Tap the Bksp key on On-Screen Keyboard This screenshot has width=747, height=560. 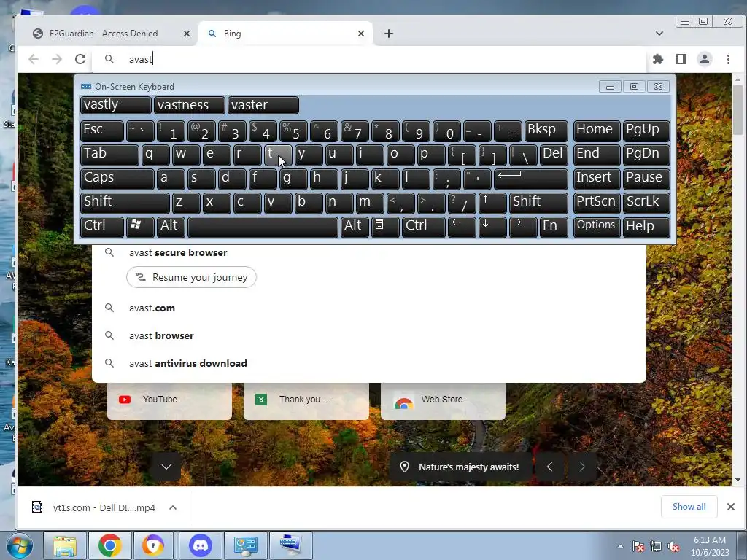click(x=546, y=131)
